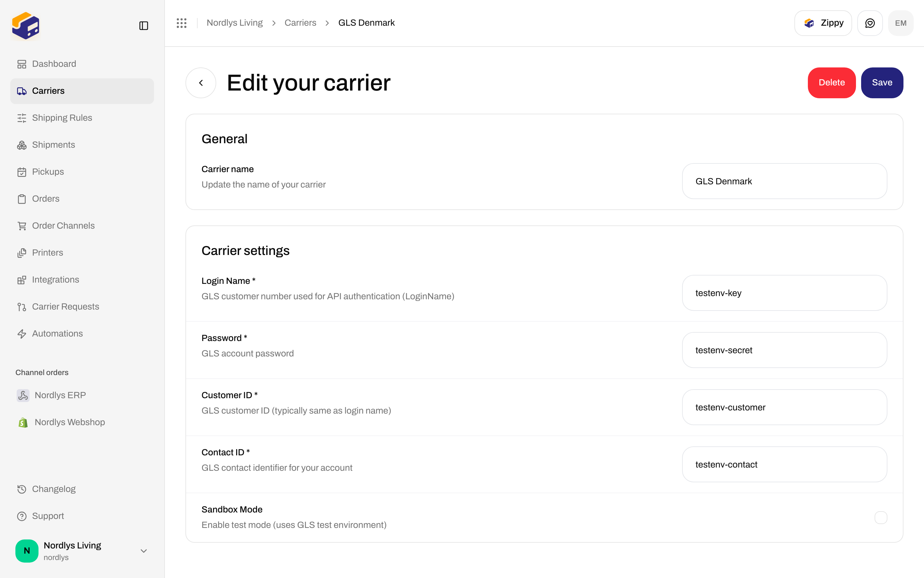Edit the Login Name field
Viewport: 924px width, 578px height.
784,293
